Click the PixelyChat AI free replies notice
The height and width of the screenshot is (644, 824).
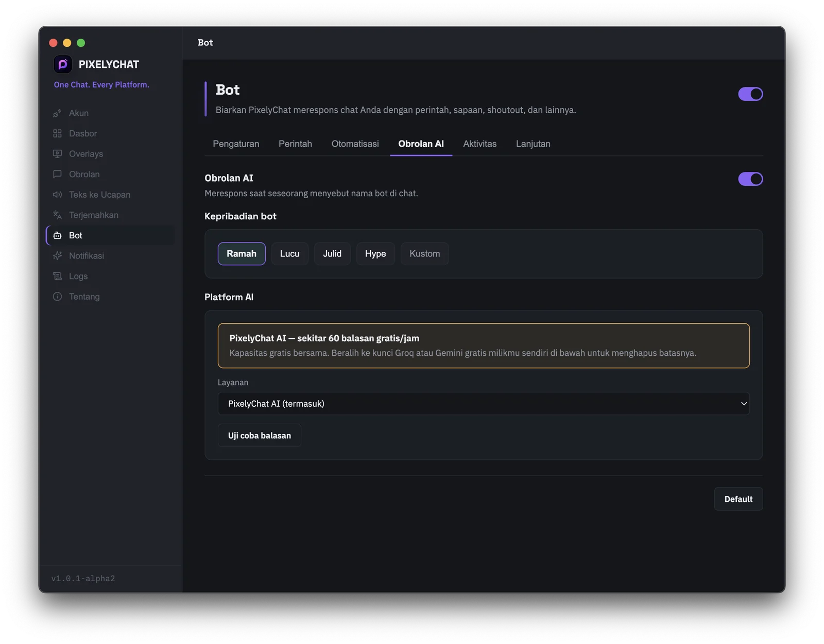(484, 345)
